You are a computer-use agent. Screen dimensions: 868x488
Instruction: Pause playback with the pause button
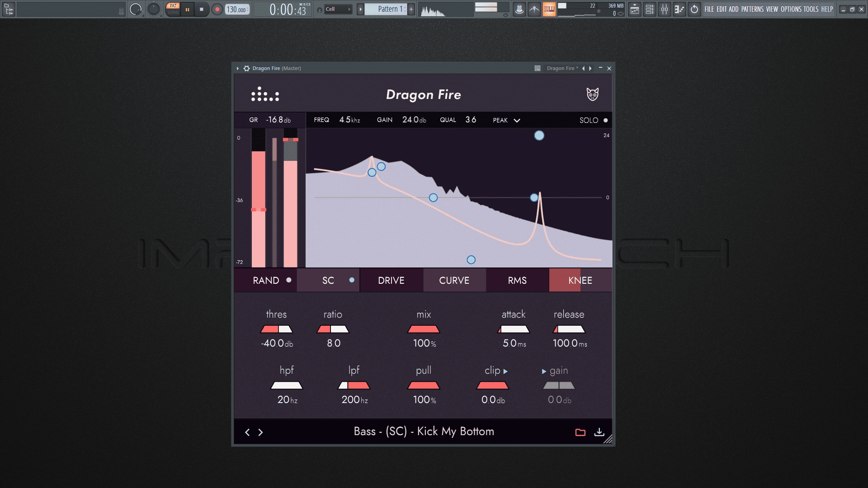coord(187,9)
